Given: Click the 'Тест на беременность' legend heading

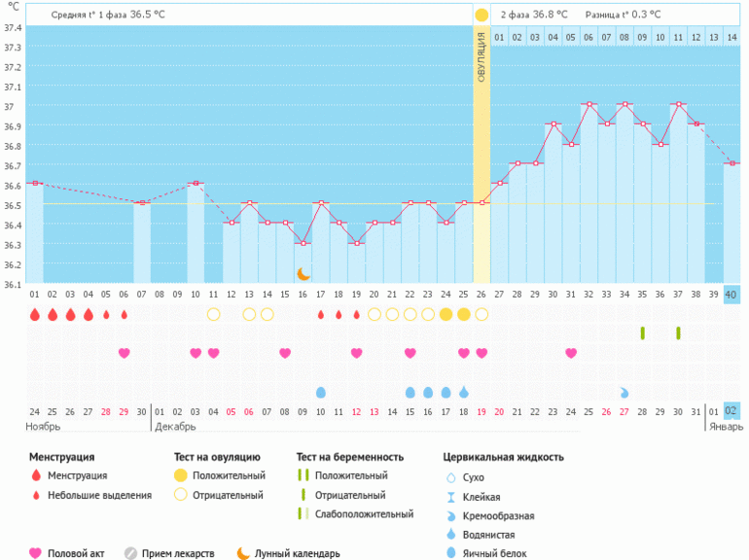Looking at the screenshot, I should point(350,456).
